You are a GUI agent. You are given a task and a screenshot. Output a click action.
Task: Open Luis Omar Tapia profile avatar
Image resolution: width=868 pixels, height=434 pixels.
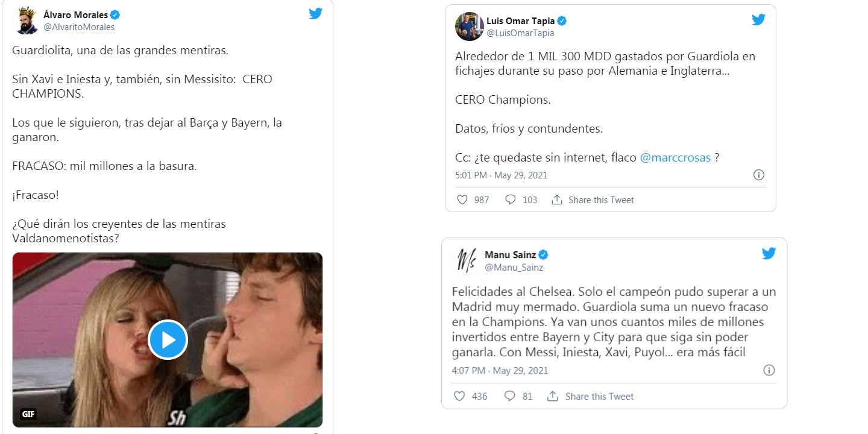coord(469,27)
